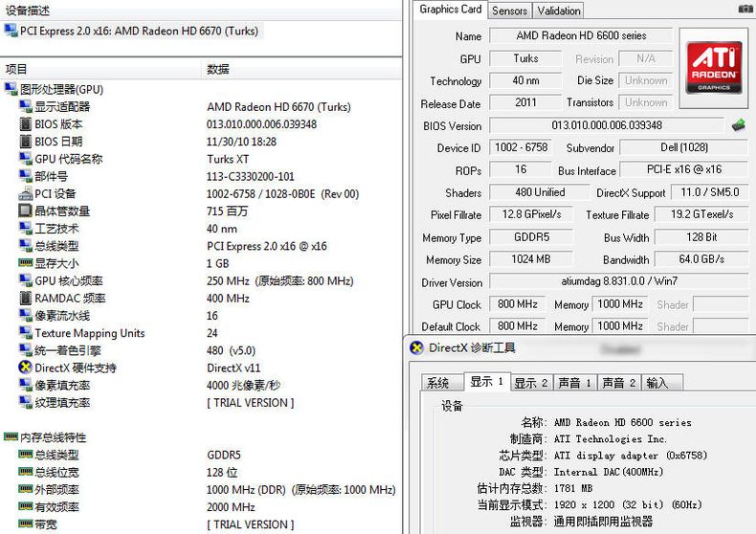Click the chip icon beside BIOS 版本
This screenshot has width=756, height=534.
[x=26, y=123]
